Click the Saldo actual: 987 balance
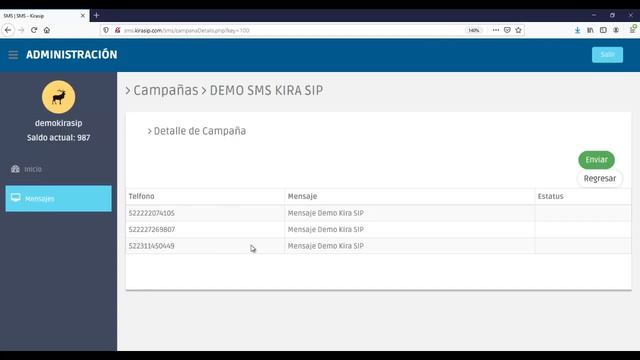 (58, 138)
